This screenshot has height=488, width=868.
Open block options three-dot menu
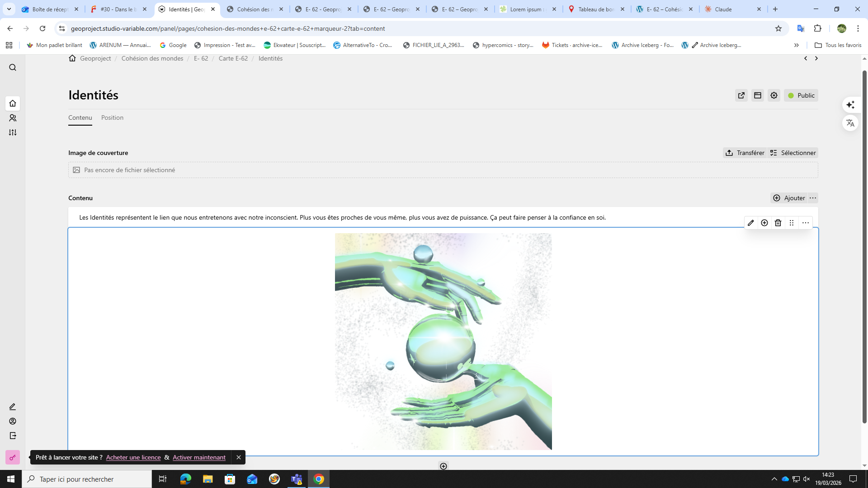pos(806,223)
